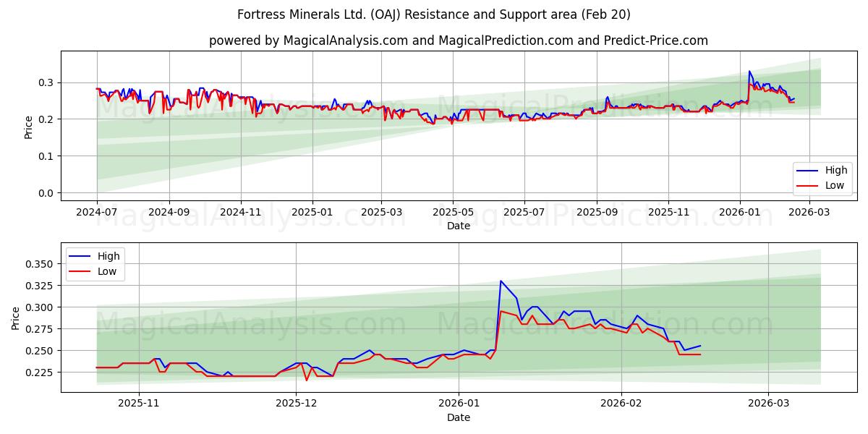Click the '0.2' price tick on the upper chart
868x434 pixels.
point(47,119)
